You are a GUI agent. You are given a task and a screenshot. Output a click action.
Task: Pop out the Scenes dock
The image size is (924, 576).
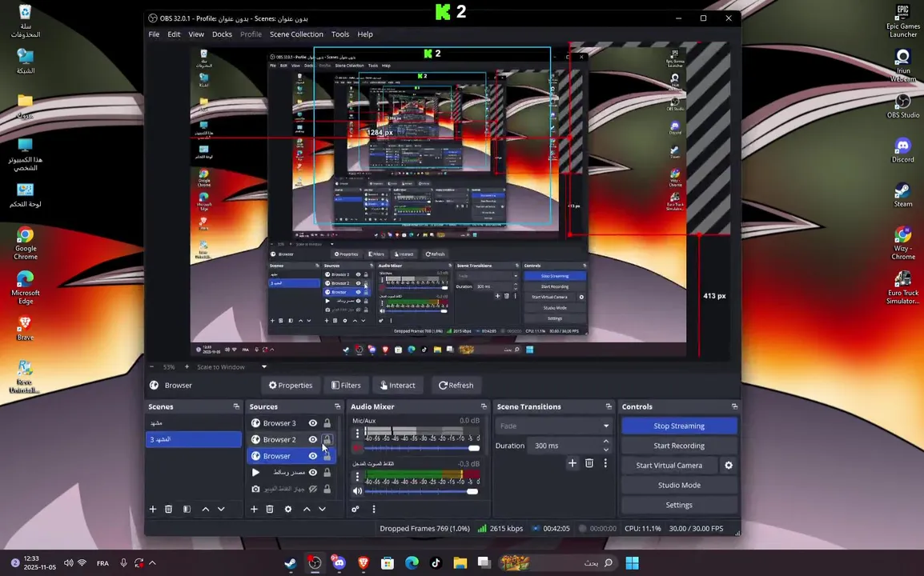pyautogui.click(x=236, y=406)
